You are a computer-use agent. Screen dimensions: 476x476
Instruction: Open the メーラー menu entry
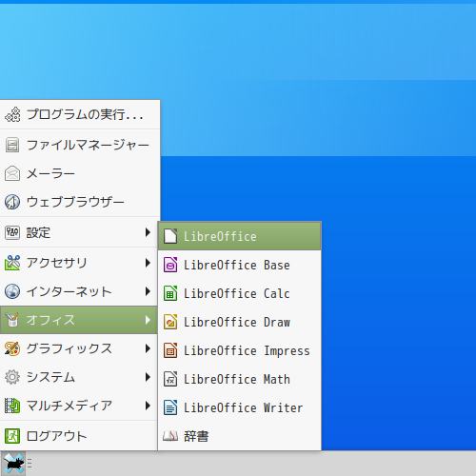pos(80,173)
